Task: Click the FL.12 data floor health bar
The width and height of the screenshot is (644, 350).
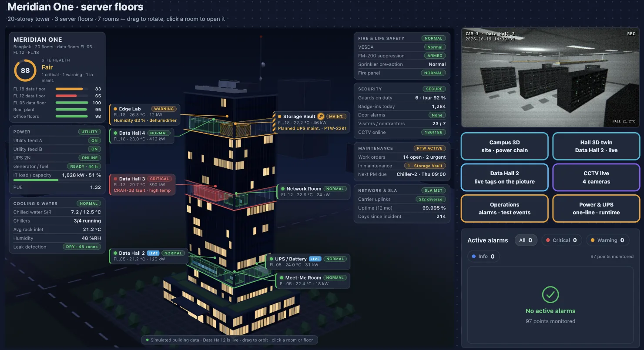Action: click(x=71, y=96)
